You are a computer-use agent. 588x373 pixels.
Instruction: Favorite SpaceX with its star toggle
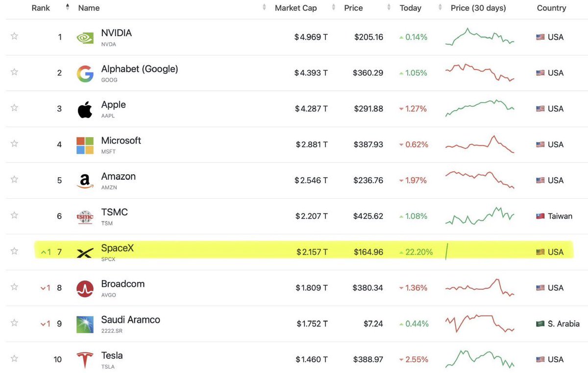pyautogui.click(x=14, y=251)
